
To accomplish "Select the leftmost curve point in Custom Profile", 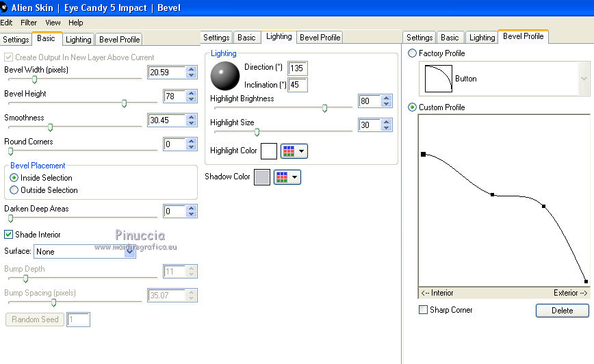I will pyautogui.click(x=423, y=154).
